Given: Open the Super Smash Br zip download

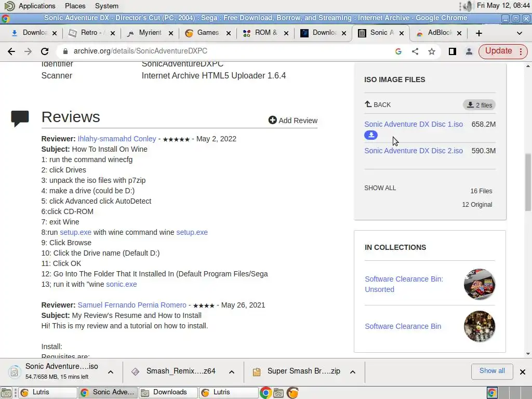Looking at the screenshot, I should [x=297, y=371].
